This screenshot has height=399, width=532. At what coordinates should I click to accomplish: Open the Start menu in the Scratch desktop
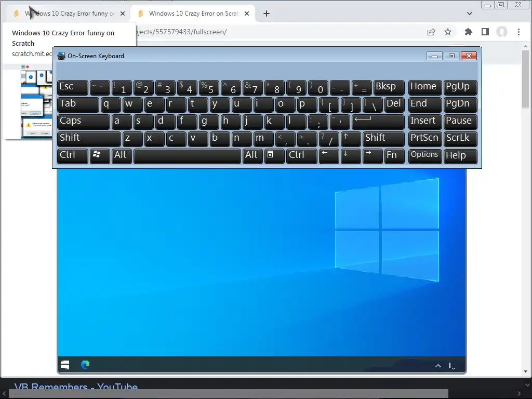[x=65, y=365]
